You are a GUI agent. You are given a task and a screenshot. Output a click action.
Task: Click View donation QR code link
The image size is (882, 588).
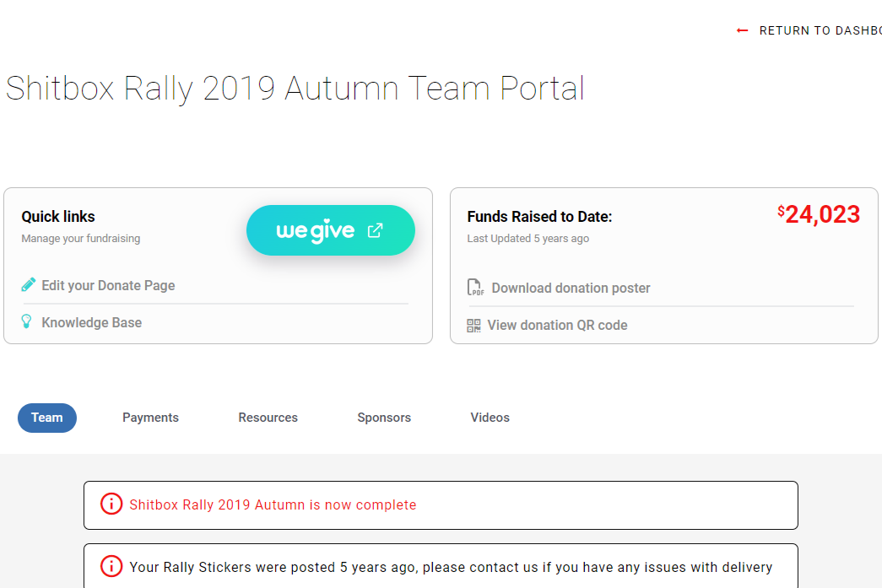point(557,325)
